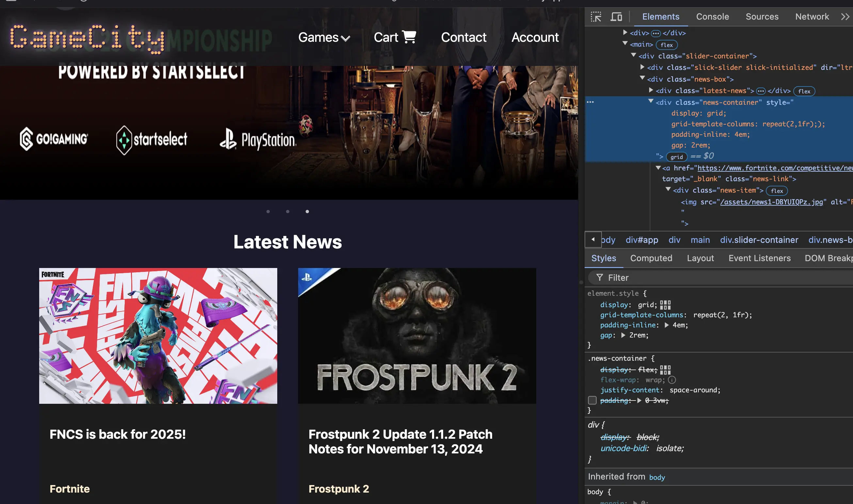Go to the second carousel slide dot
Screen dimensions: 853x504
(x=288, y=212)
